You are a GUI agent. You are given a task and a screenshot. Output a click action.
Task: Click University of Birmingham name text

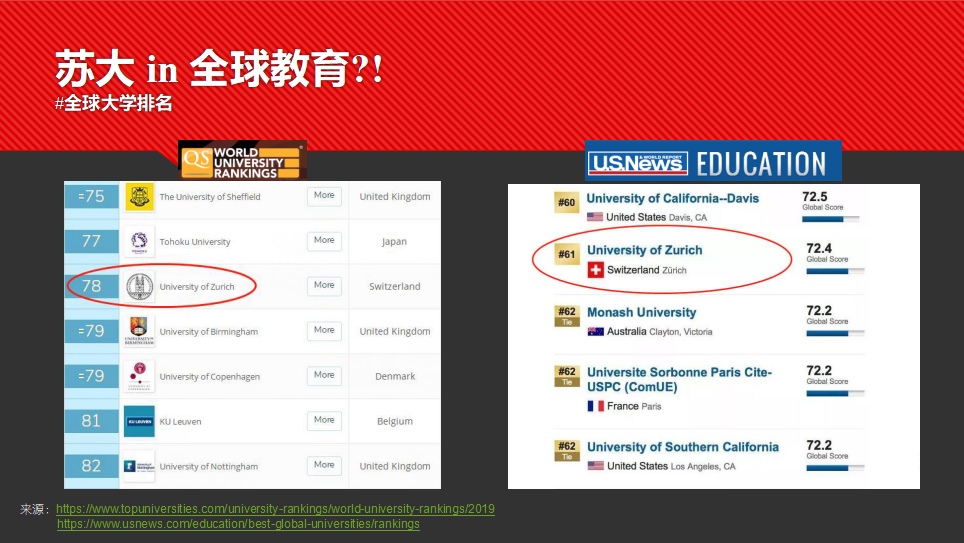[208, 331]
